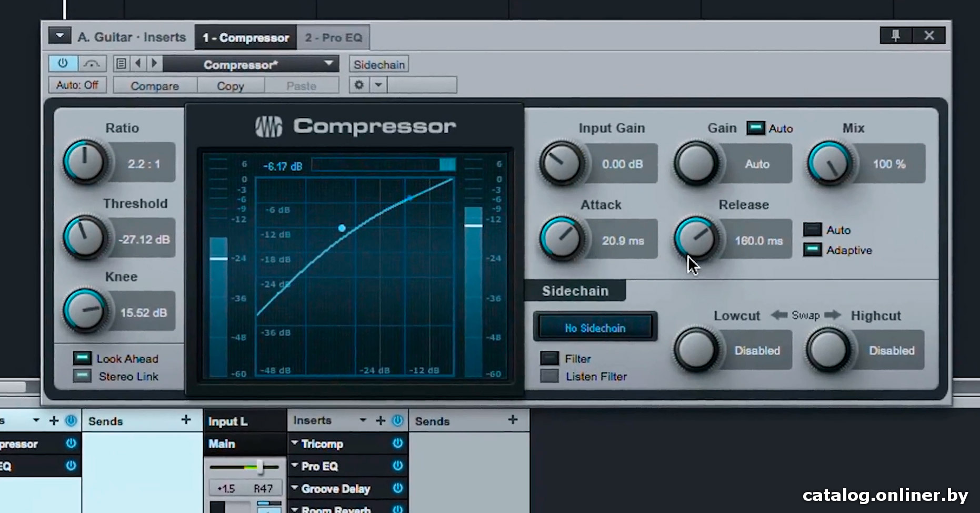Click Swap between Lowcut and Highcut
The width and height of the screenshot is (980, 513).
pos(806,315)
